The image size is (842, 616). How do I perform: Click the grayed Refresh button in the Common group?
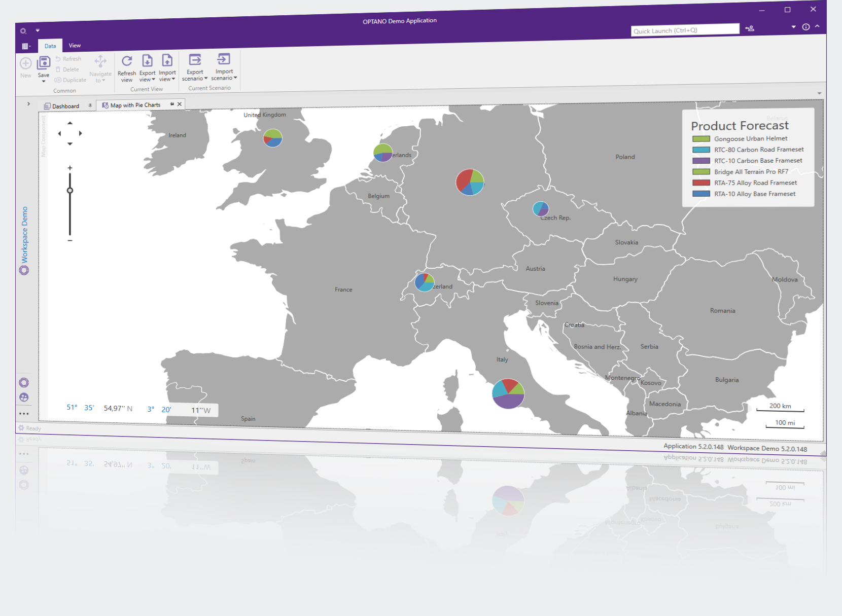(68, 59)
